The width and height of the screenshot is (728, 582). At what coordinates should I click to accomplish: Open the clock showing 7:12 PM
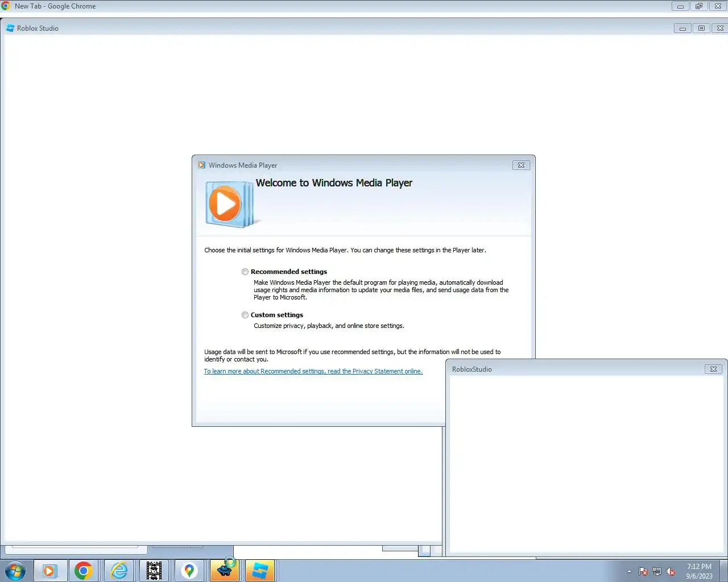(x=699, y=571)
